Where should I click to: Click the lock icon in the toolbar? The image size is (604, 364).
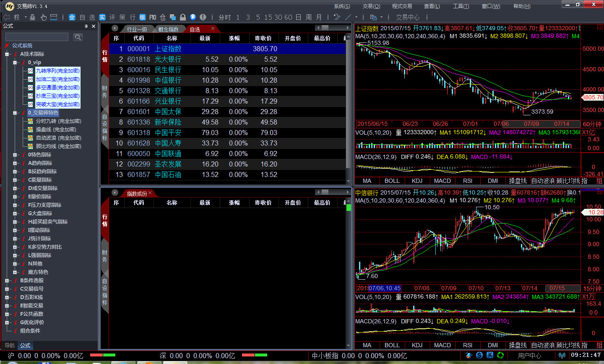(182, 17)
